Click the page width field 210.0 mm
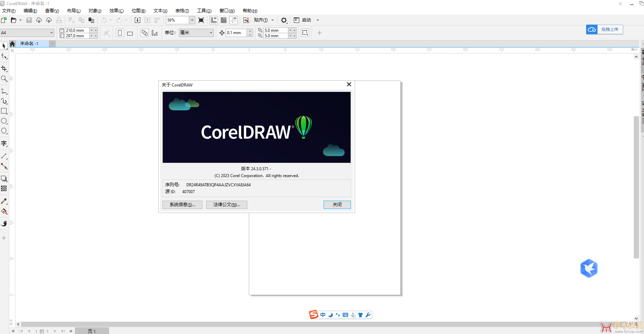 pyautogui.click(x=77, y=30)
